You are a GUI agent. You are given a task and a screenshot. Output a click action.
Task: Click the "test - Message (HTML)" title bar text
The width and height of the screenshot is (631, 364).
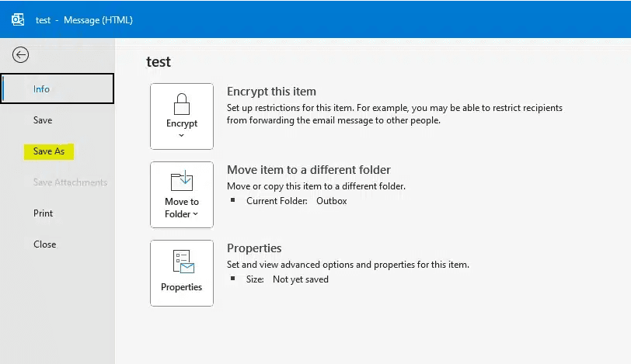pyautogui.click(x=84, y=20)
